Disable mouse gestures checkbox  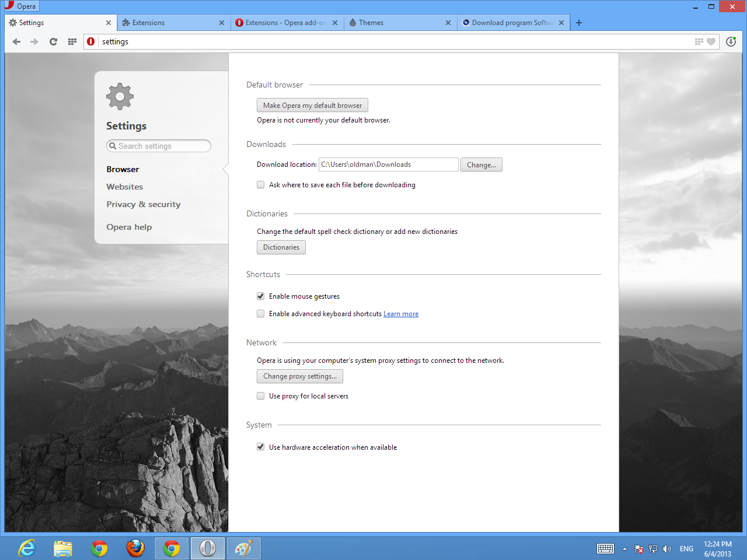pyautogui.click(x=261, y=296)
